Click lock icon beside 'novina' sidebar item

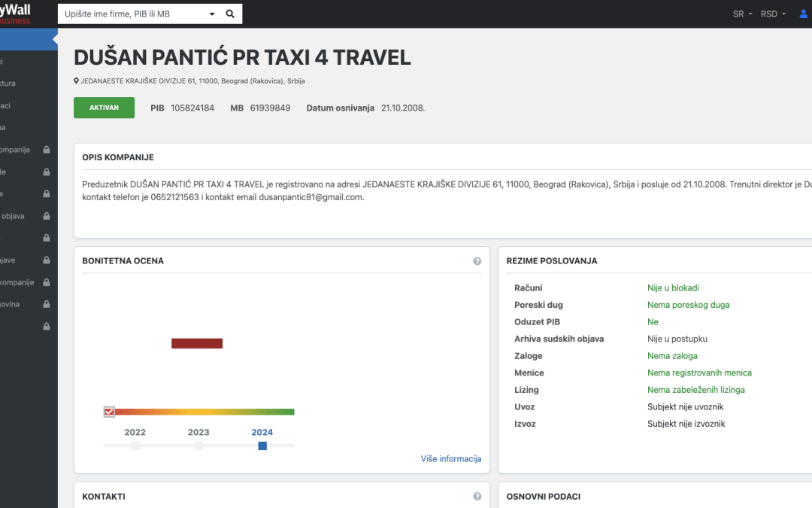coord(47,305)
